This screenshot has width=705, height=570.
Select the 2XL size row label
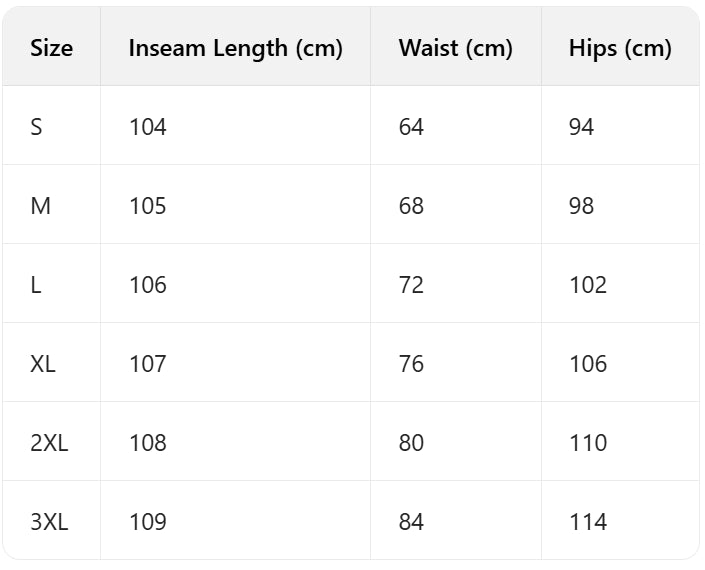pyautogui.click(x=49, y=443)
